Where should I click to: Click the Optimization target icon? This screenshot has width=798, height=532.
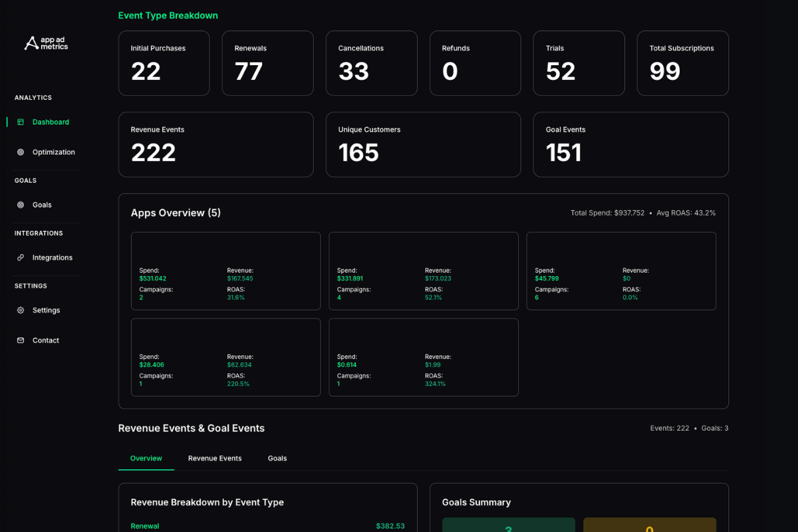pyautogui.click(x=21, y=152)
